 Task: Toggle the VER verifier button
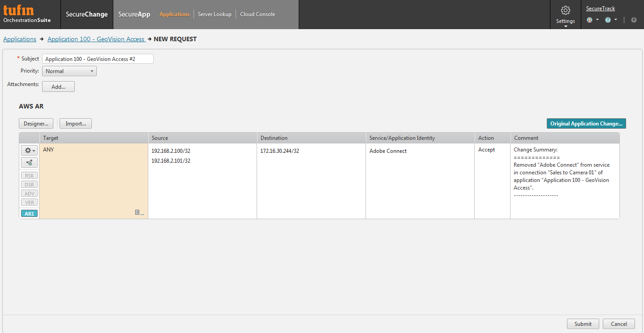pyautogui.click(x=29, y=203)
